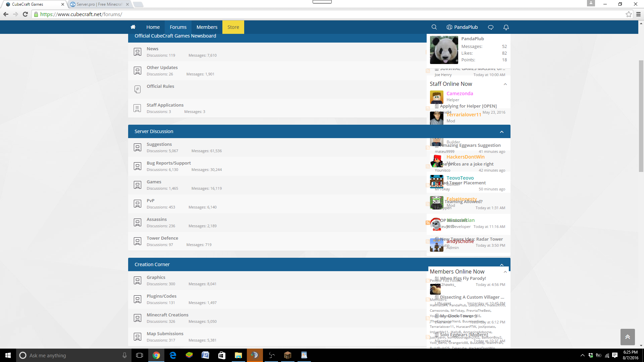Click the Tower Defence node icon
644x362 pixels.
[138, 241]
